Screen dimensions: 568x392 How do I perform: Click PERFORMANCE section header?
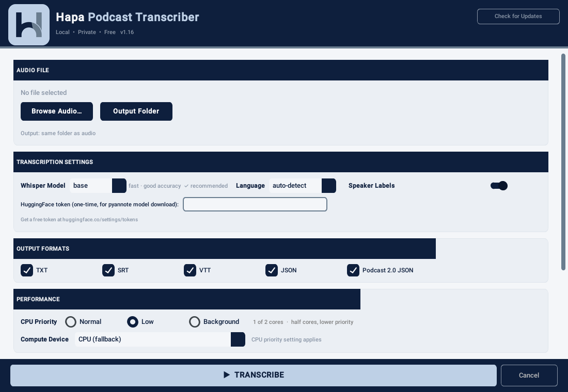pyautogui.click(x=187, y=299)
